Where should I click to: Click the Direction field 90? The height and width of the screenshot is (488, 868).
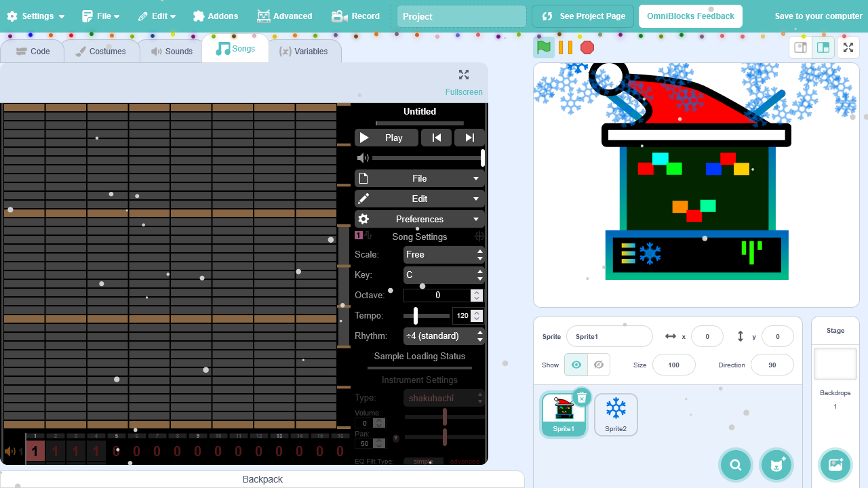tap(772, 365)
